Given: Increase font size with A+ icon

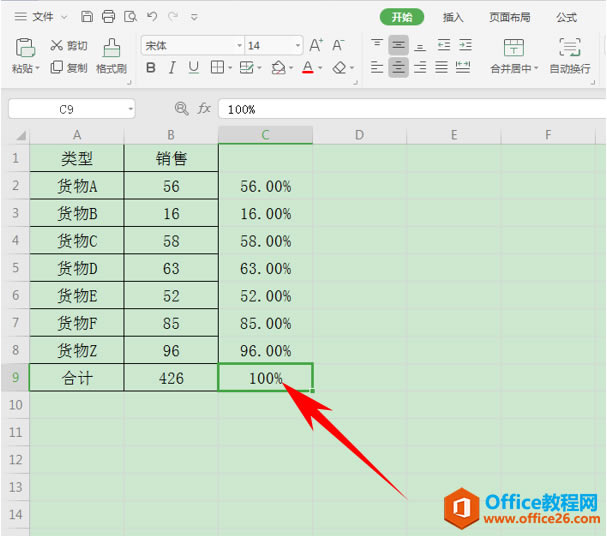Looking at the screenshot, I should coord(316,45).
